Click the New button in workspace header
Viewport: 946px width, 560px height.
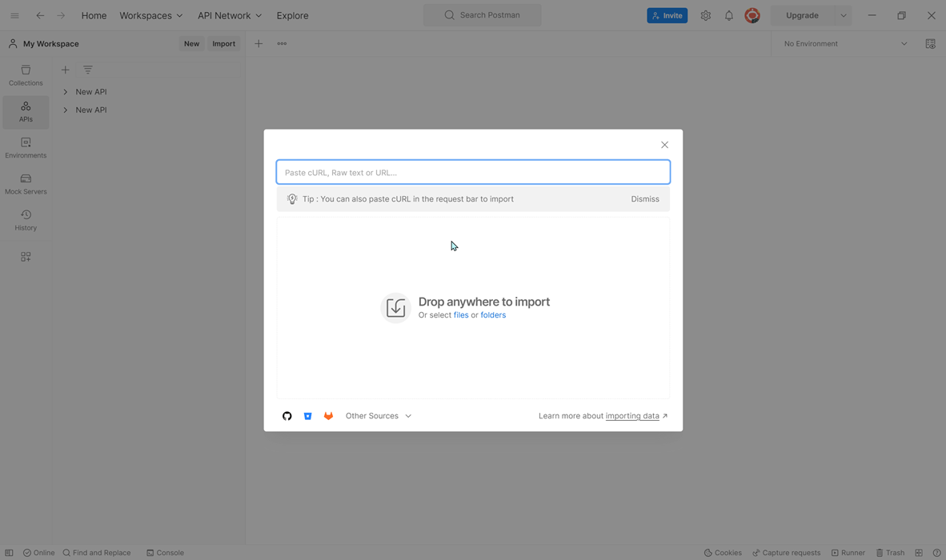point(192,43)
